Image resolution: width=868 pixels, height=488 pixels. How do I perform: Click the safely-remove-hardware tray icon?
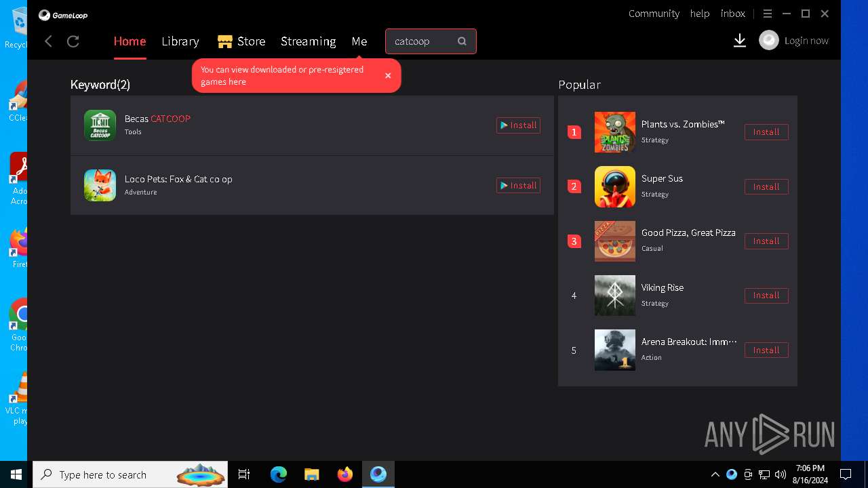point(748,474)
